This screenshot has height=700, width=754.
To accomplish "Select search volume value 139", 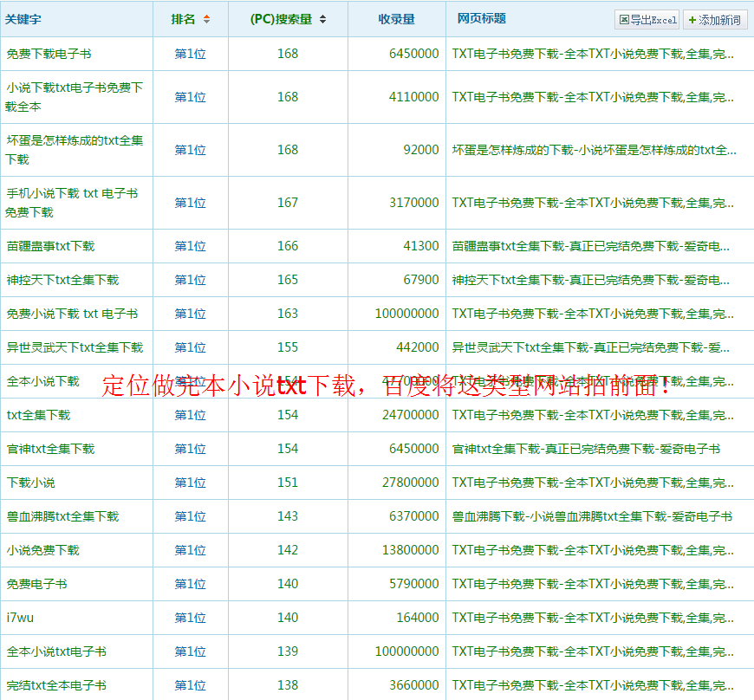I will (x=288, y=651).
